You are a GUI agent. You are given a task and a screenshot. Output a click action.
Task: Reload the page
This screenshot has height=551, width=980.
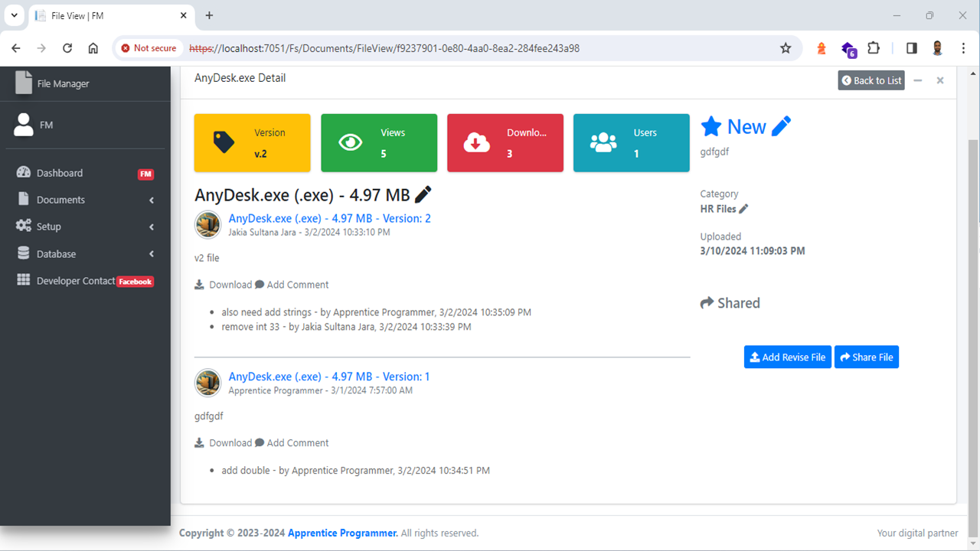67,48
